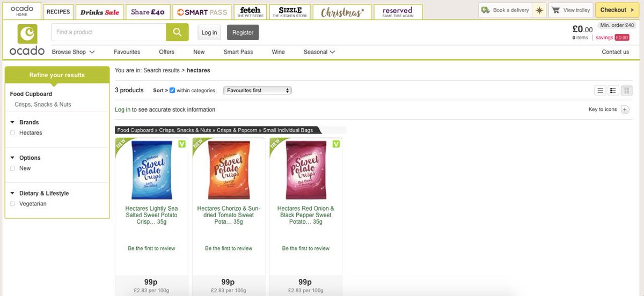Screen dimensions: 644x296
Task: Open the Recipes tab
Action: pos(58,12)
